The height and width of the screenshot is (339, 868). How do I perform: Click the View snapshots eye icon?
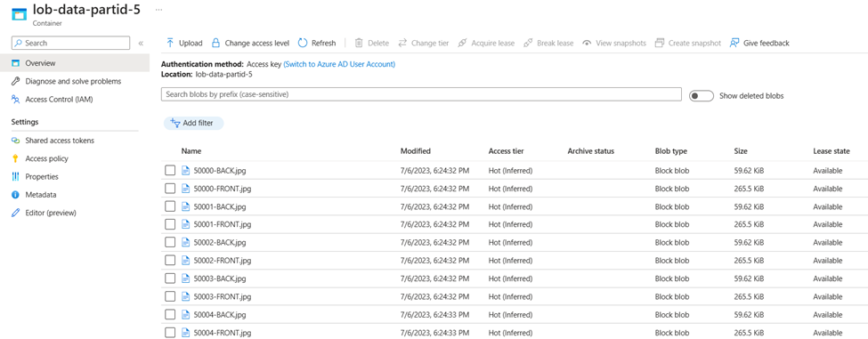587,43
